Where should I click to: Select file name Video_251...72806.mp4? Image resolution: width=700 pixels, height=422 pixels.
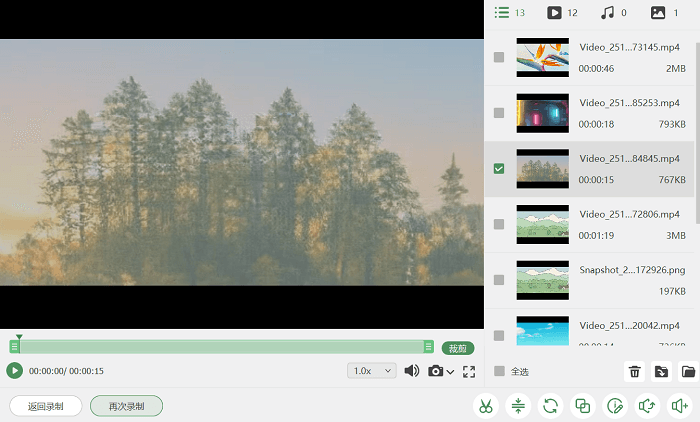629,214
